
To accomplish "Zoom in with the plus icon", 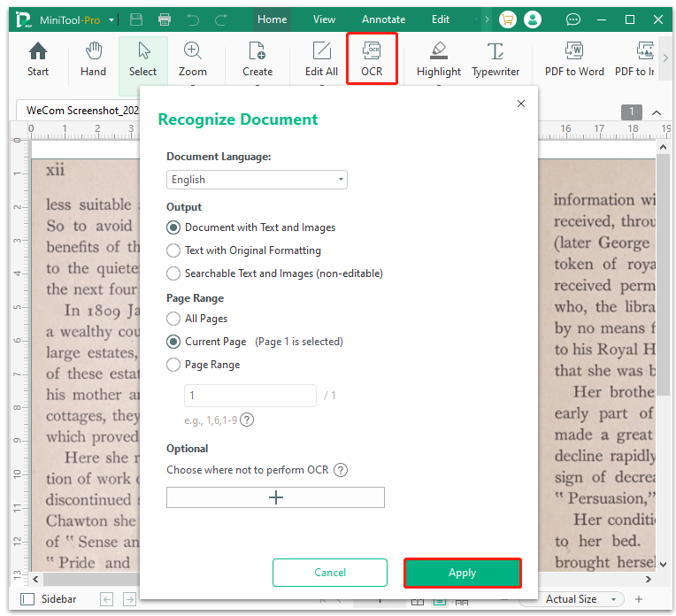I will coord(639,599).
